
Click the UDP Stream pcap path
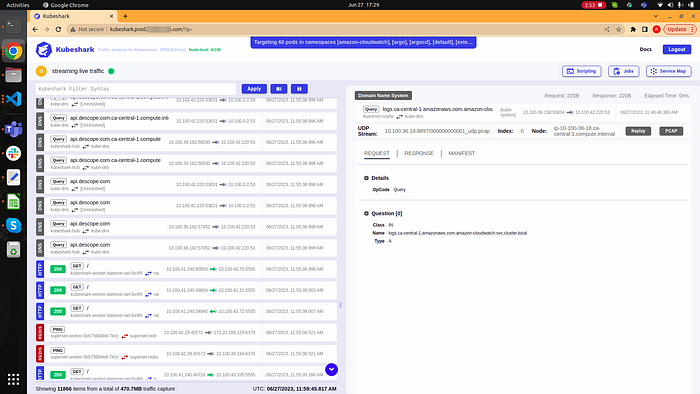[437, 131]
